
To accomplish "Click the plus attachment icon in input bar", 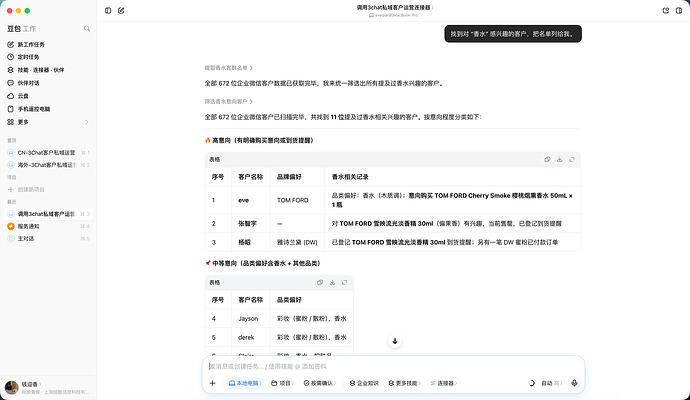I will pyautogui.click(x=213, y=383).
